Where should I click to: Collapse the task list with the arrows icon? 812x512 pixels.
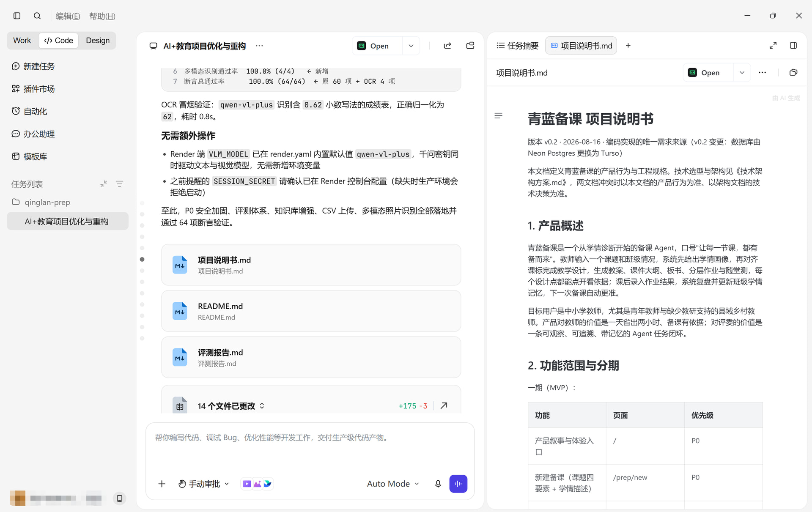tap(104, 184)
